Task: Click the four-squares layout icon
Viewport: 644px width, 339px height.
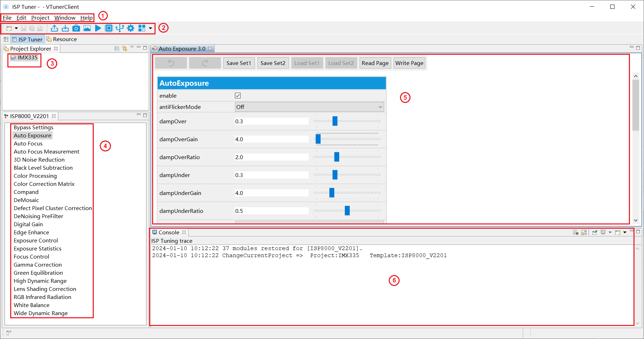Action: pos(142,28)
